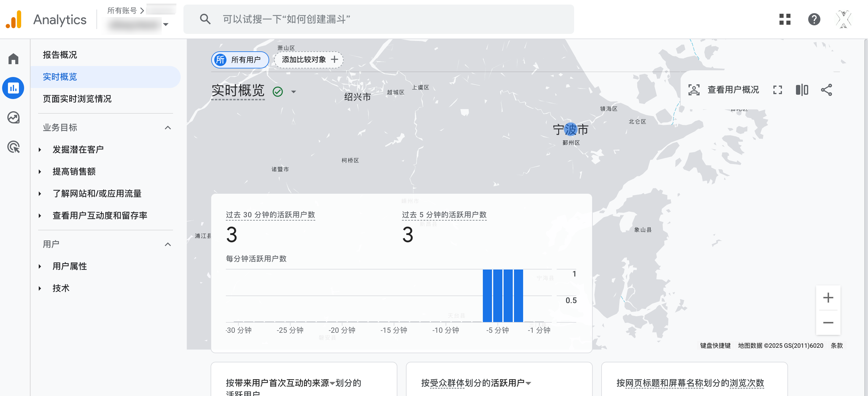
Task: Expand 提高销售额 tree item
Action: point(40,171)
